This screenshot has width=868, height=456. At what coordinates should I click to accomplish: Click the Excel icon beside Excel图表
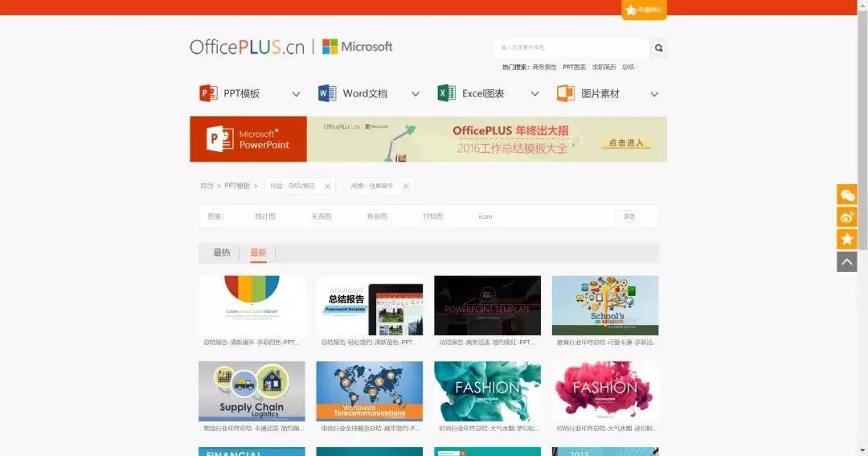point(446,93)
